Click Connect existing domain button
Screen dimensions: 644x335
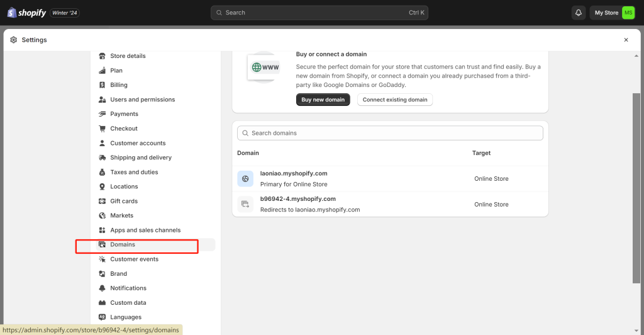click(395, 99)
